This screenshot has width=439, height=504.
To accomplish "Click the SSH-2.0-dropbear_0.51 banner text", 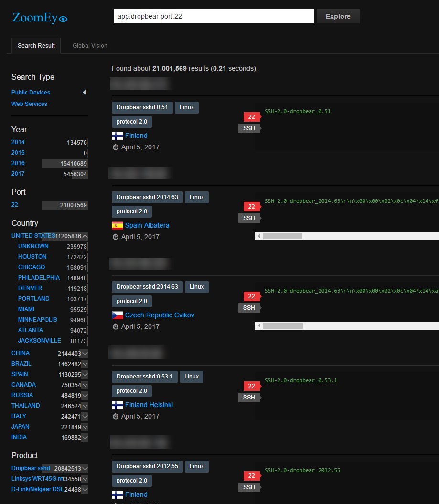I will point(298,111).
